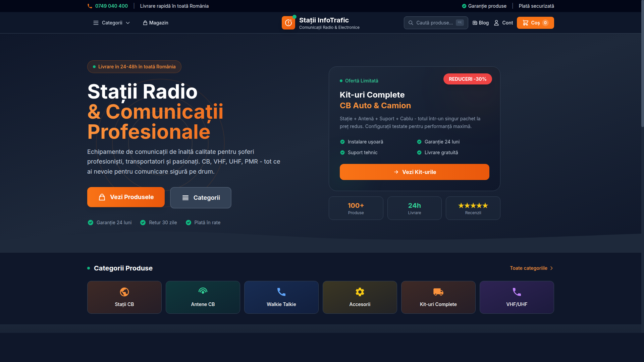644x362 pixels.
Task: Open Walkie Talkie category via phone icon
Action: [281, 291]
